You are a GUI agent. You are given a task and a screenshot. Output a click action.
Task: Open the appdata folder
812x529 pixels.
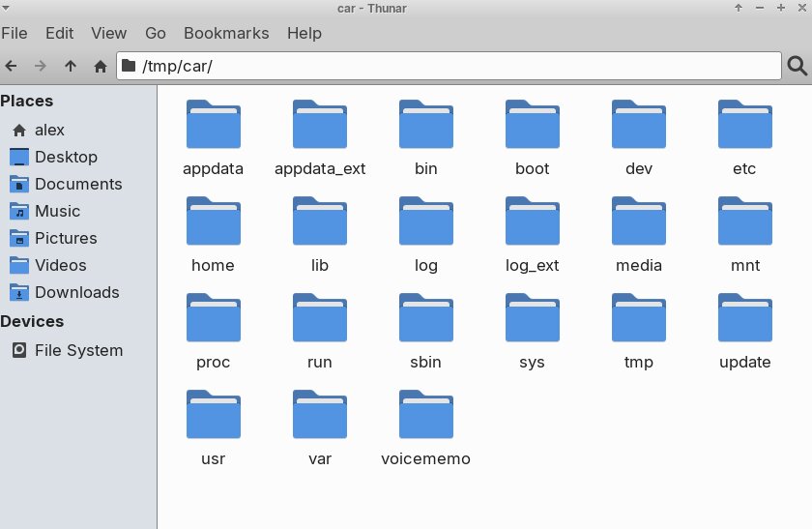(213, 126)
